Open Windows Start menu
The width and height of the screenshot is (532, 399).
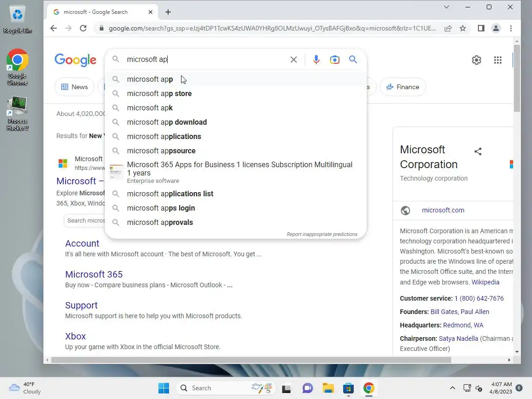click(x=163, y=388)
